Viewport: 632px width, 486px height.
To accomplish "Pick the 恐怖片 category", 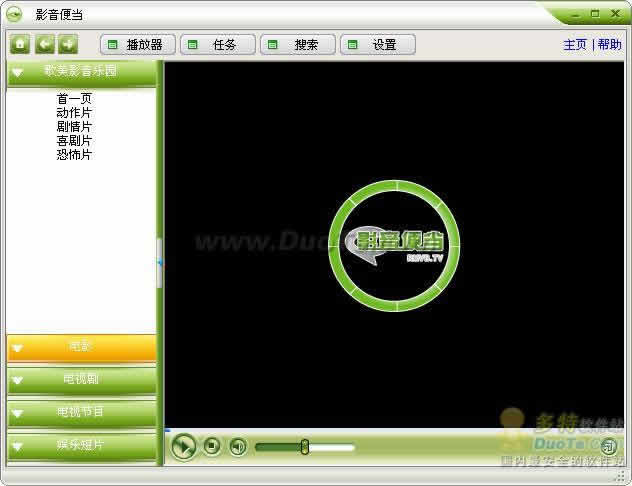I will pos(74,155).
